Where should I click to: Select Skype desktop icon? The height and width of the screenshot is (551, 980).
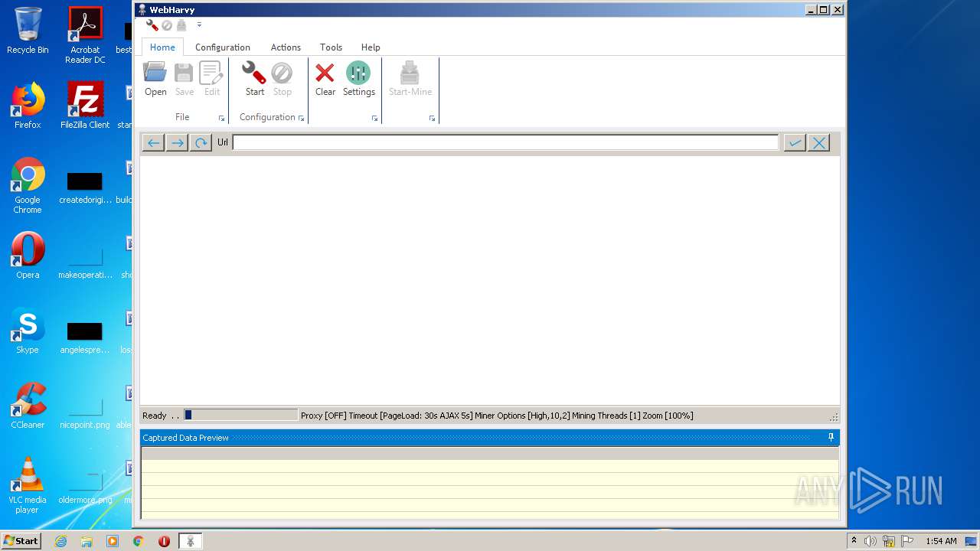28,331
